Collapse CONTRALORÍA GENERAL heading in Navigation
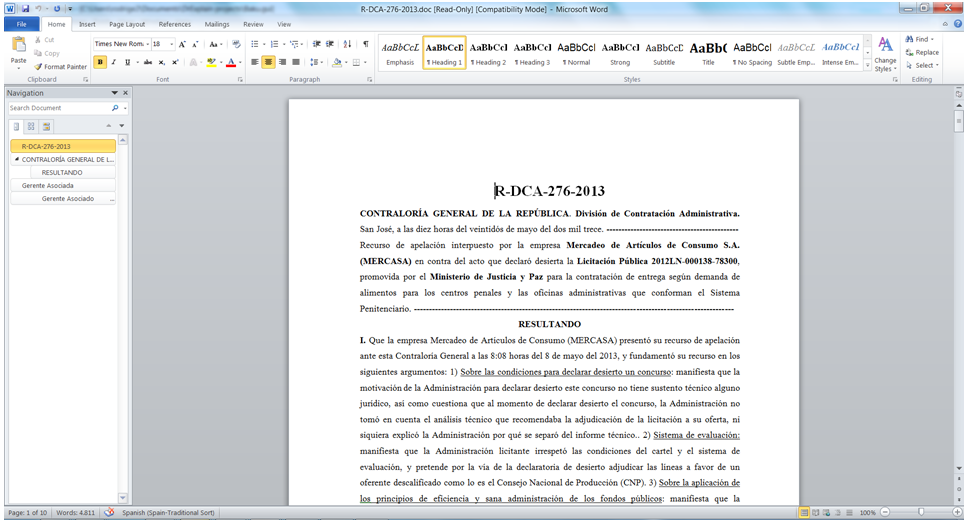The width and height of the screenshot is (969, 524). [x=17, y=159]
